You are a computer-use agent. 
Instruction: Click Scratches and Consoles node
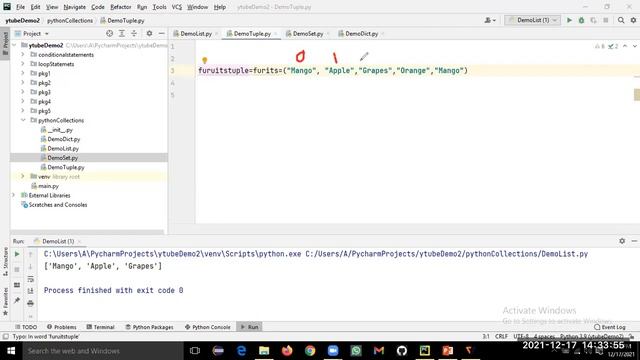pyautogui.click(x=58, y=204)
